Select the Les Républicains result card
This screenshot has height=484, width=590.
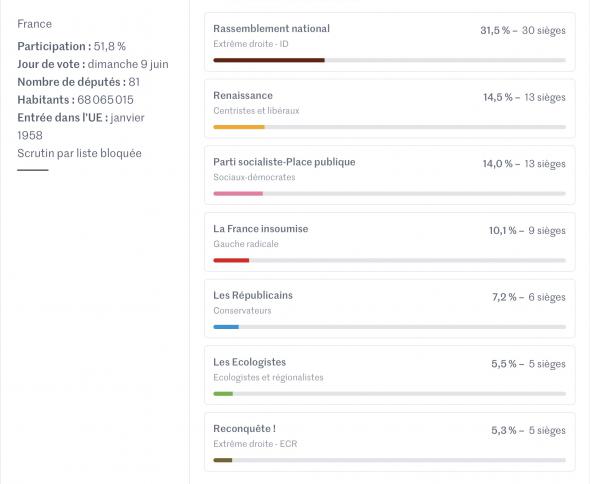389,308
